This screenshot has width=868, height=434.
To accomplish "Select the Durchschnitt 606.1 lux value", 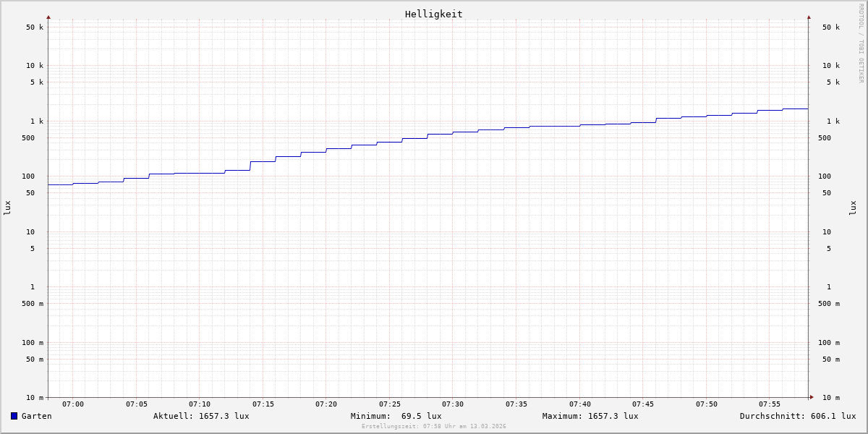I will click(797, 416).
